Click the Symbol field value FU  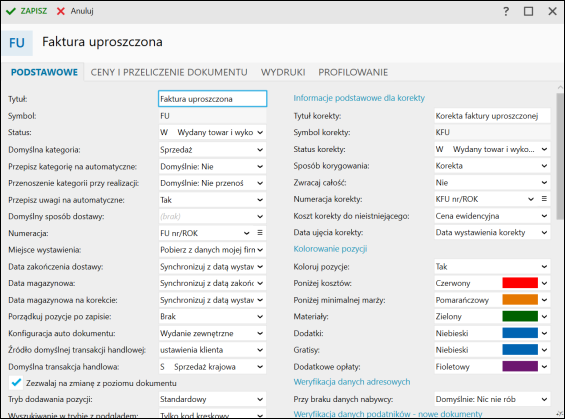(212, 116)
